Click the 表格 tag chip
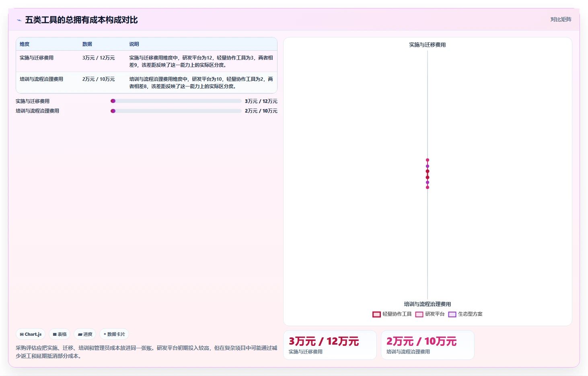 pos(60,334)
